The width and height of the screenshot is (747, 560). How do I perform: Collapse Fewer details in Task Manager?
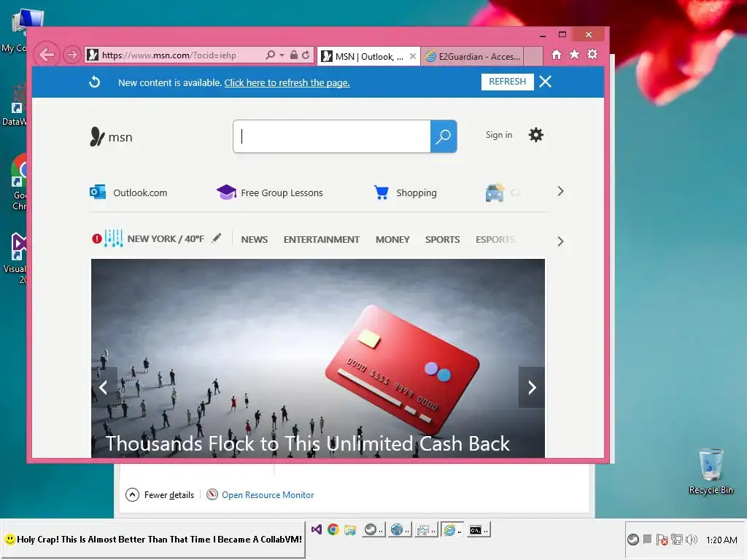160,495
